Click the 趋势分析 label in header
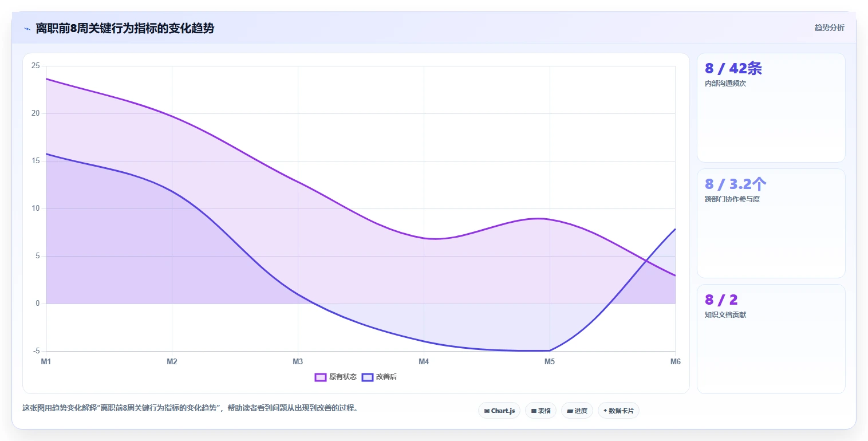Image resolution: width=868 pixels, height=441 pixels. click(830, 27)
